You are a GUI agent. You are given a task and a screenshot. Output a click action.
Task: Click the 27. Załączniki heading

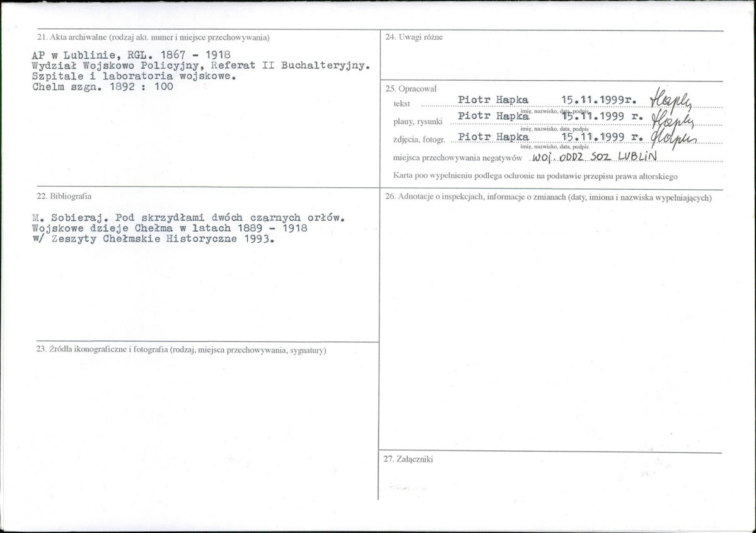(x=409, y=459)
